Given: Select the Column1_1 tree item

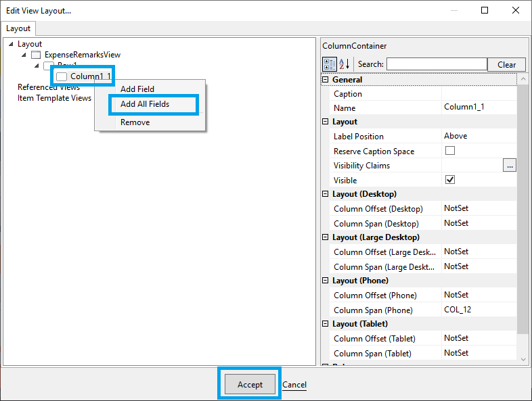Looking at the screenshot, I should click(91, 76).
